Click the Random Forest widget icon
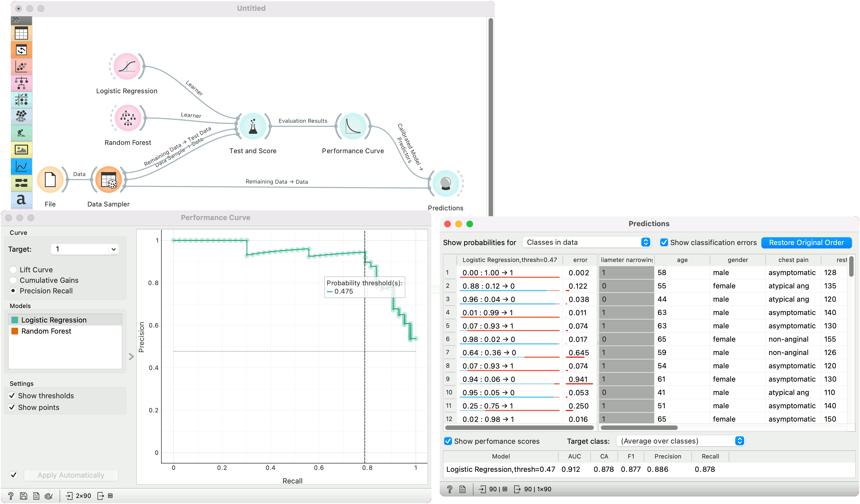The height and width of the screenshot is (504, 860). coord(127,118)
